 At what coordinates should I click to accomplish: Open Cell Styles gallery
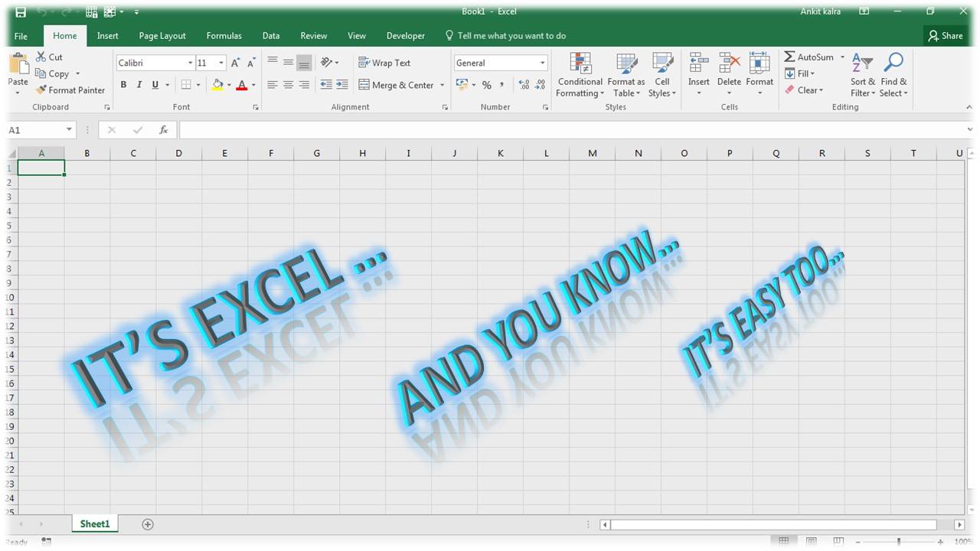pos(662,75)
